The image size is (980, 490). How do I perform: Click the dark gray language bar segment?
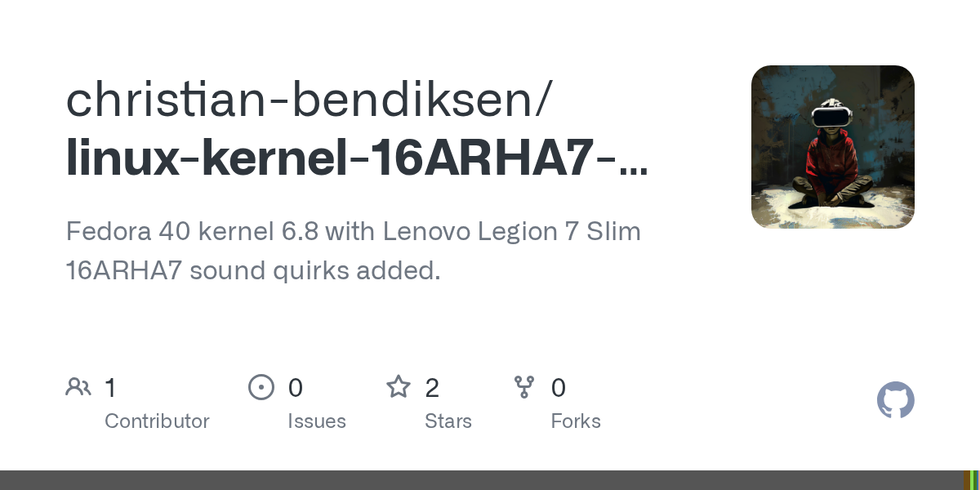(x=482, y=480)
